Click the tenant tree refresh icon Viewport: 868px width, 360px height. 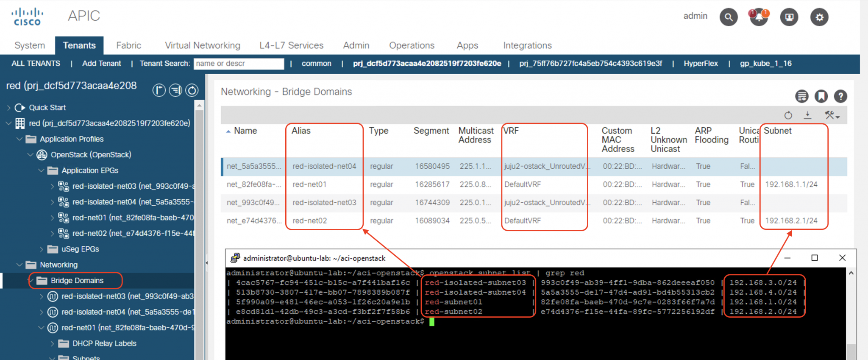point(192,90)
